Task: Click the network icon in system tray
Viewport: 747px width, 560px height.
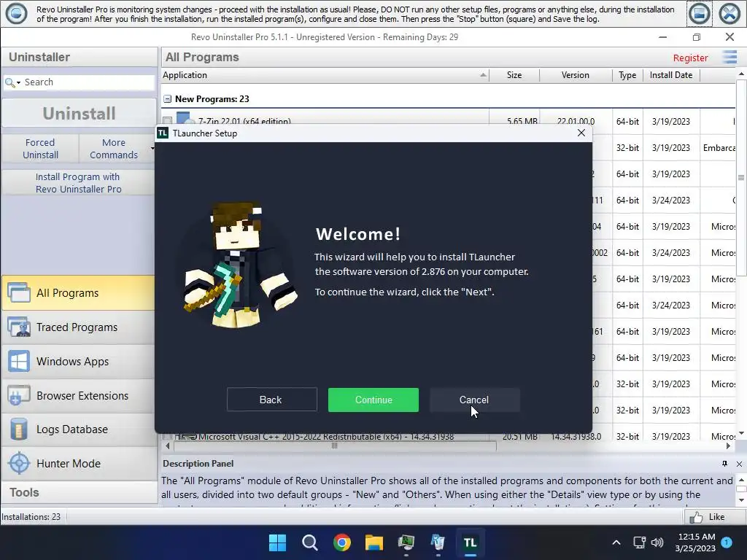Action: (639, 542)
